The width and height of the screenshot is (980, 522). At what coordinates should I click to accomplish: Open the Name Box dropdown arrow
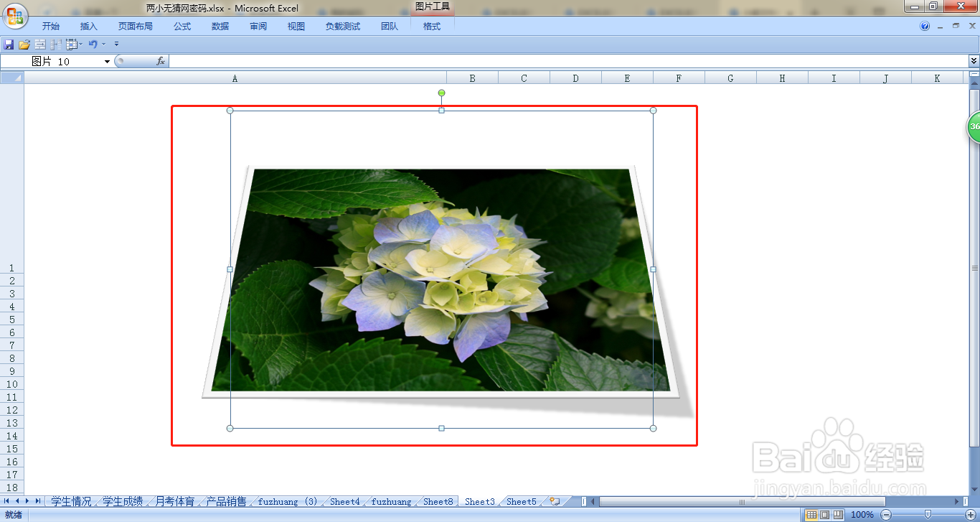tap(108, 62)
